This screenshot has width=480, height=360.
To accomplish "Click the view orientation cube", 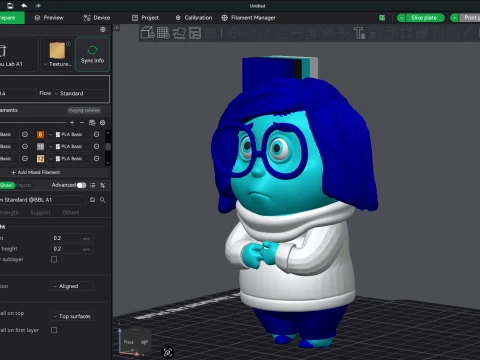I will pyautogui.click(x=136, y=341).
